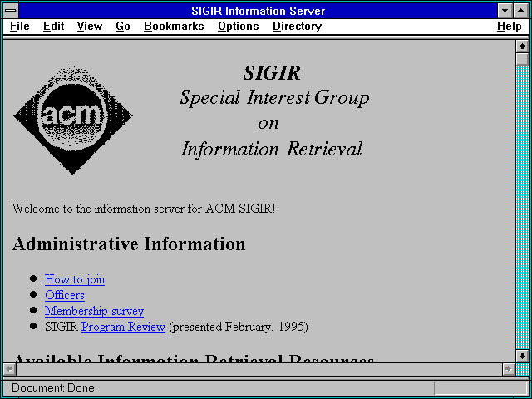The image size is (532, 399).
Task: Click the vertical scrollbar track below thumb
Action: pos(522,208)
